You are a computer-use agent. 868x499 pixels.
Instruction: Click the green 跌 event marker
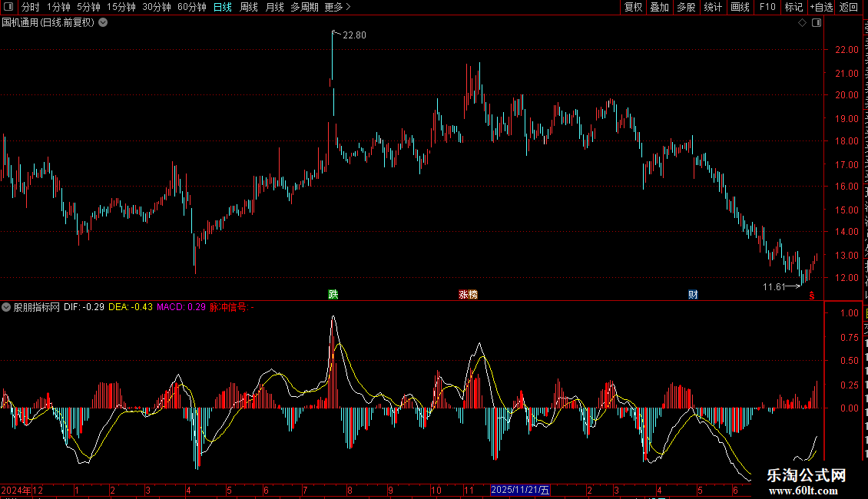coord(333,294)
